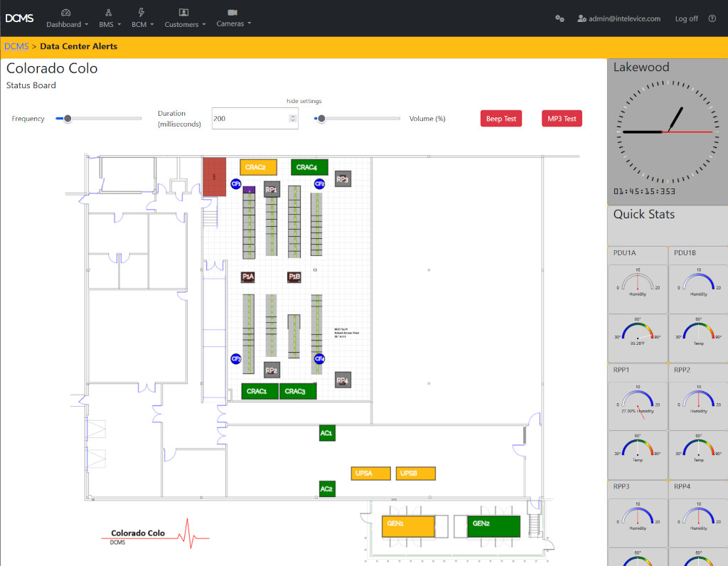Image resolution: width=728 pixels, height=566 pixels.
Task: Select the P1A panel marker
Action: (x=247, y=276)
